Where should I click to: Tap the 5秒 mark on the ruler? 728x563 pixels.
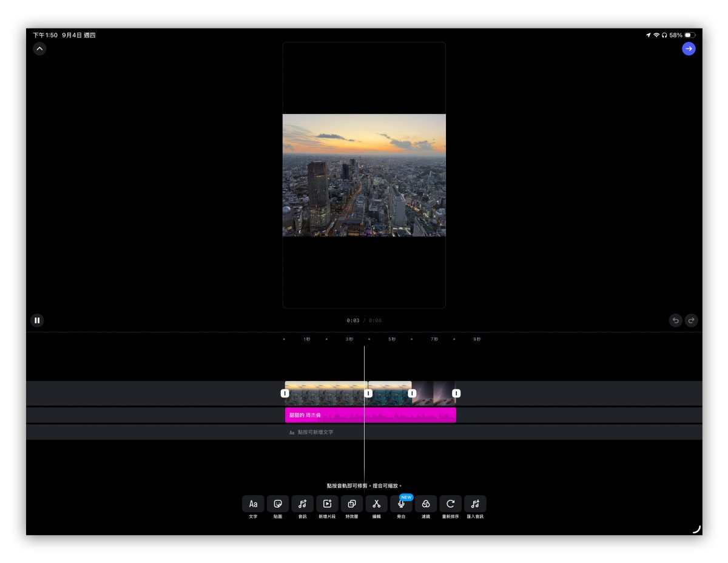pos(392,339)
